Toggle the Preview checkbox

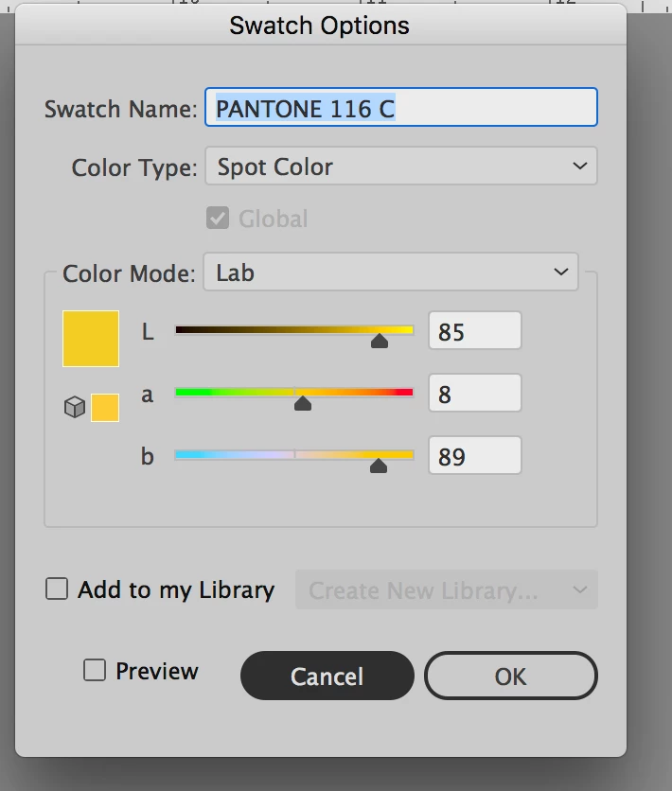tap(95, 671)
